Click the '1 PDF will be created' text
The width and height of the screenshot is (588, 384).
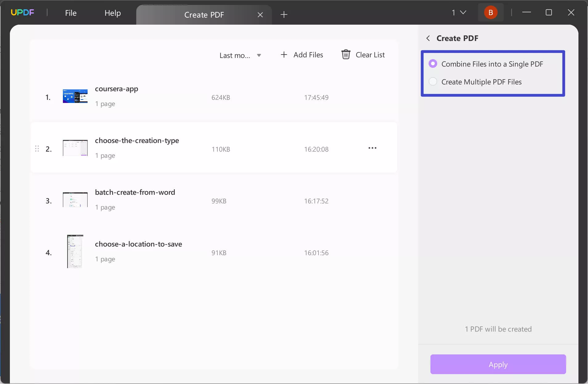click(x=498, y=329)
